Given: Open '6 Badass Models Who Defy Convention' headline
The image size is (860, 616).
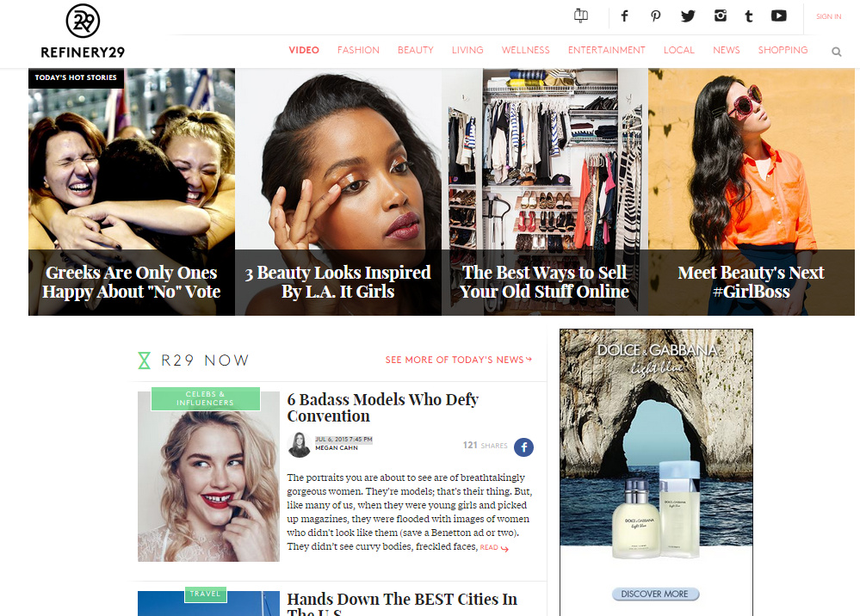Looking at the screenshot, I should 382,408.
